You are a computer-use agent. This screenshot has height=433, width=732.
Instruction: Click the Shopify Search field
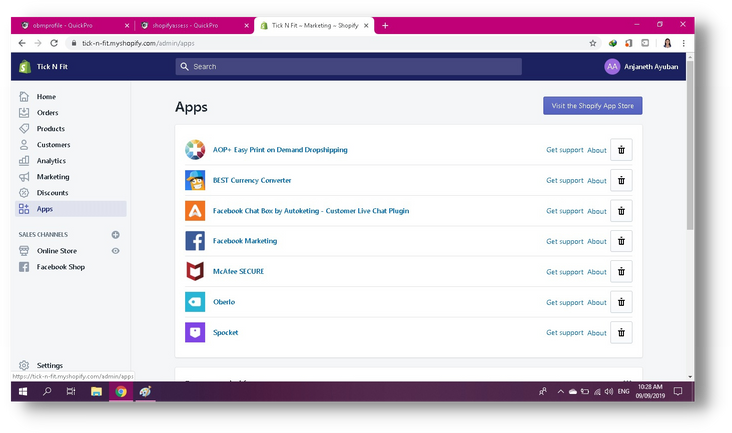tap(349, 67)
